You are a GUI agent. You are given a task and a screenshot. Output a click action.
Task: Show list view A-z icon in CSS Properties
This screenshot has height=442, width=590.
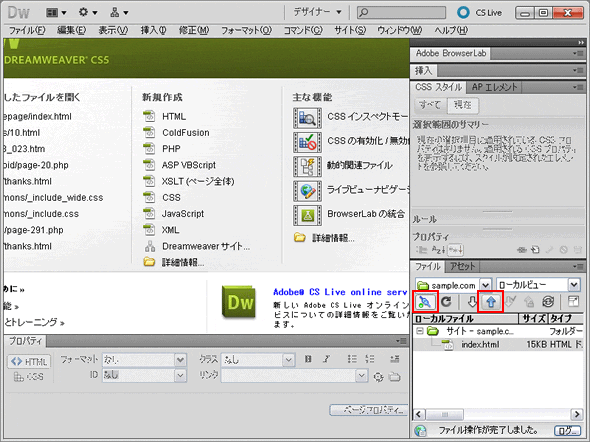point(439,249)
